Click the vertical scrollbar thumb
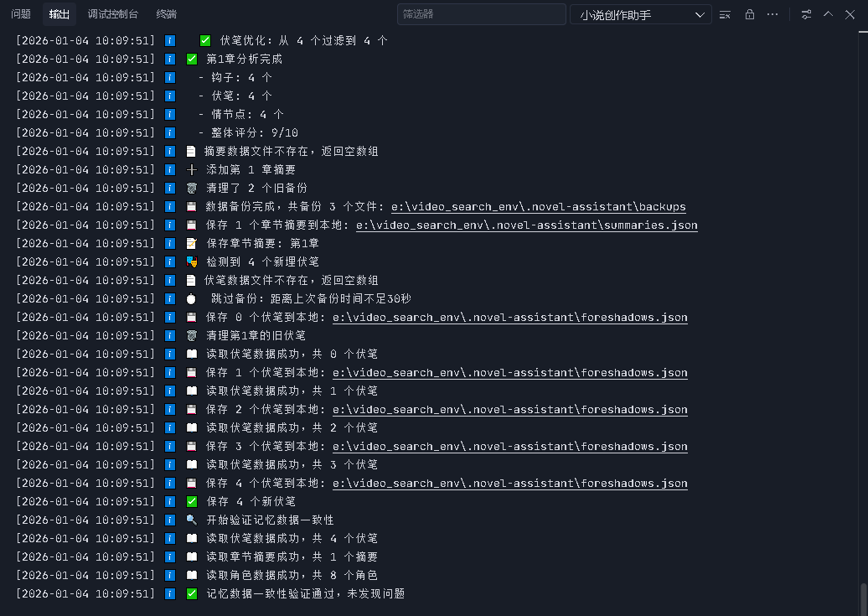The width and height of the screenshot is (868, 616). pos(863,598)
